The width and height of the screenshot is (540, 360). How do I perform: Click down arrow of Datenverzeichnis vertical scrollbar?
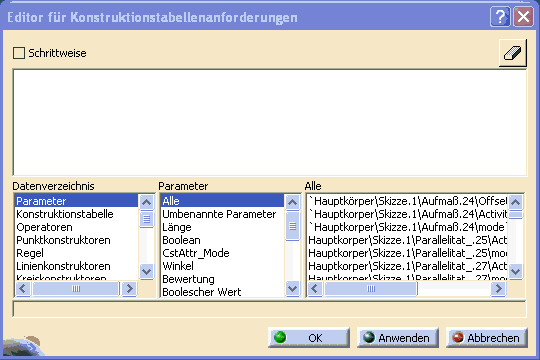146,272
